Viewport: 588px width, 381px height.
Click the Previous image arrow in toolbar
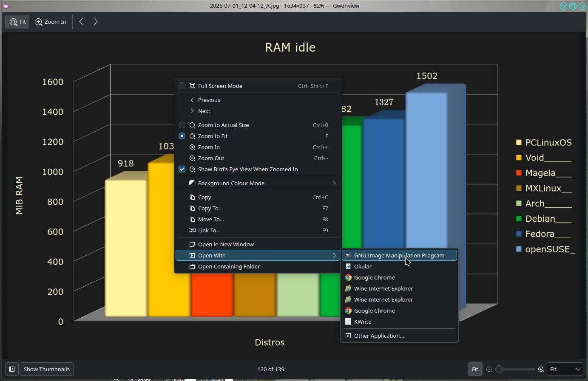pyautogui.click(x=81, y=22)
